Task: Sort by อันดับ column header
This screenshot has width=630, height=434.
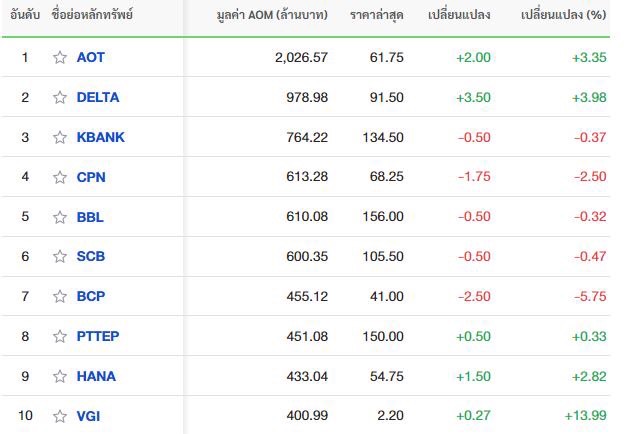Action: (x=25, y=15)
